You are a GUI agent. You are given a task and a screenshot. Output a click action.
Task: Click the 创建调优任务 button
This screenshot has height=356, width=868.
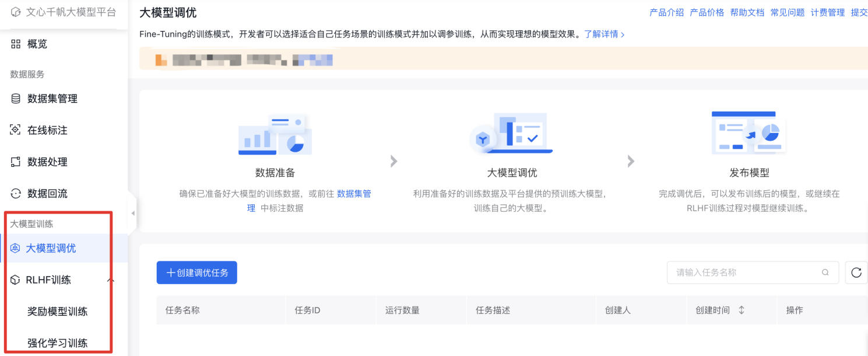click(196, 273)
